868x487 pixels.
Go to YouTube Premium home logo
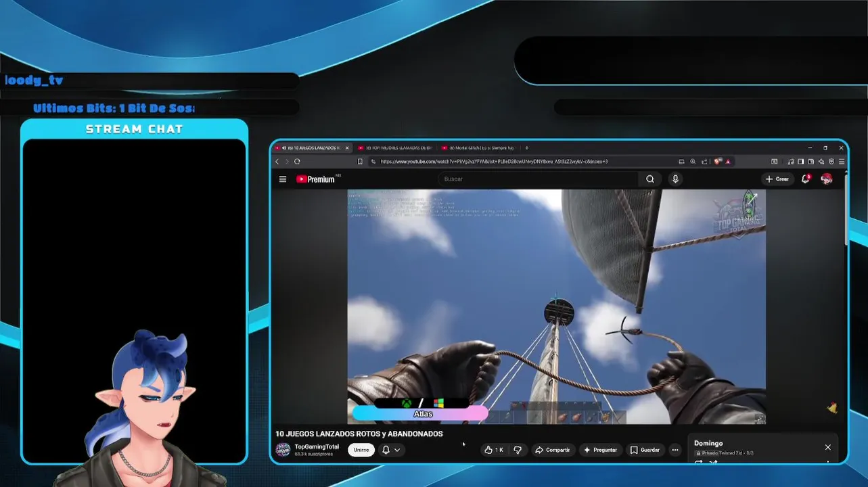317,179
